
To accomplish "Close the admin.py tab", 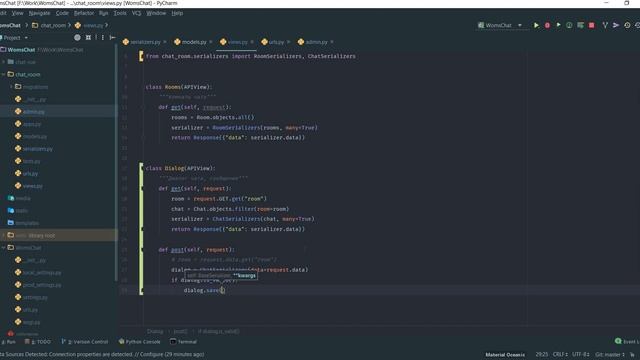I will pyautogui.click(x=332, y=42).
